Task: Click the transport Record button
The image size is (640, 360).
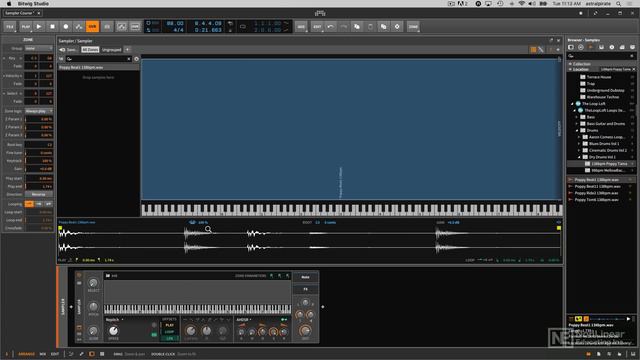Action: click(66, 27)
